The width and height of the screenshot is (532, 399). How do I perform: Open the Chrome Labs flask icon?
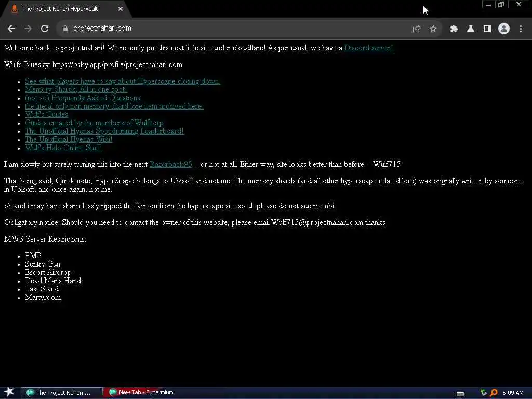(470, 29)
